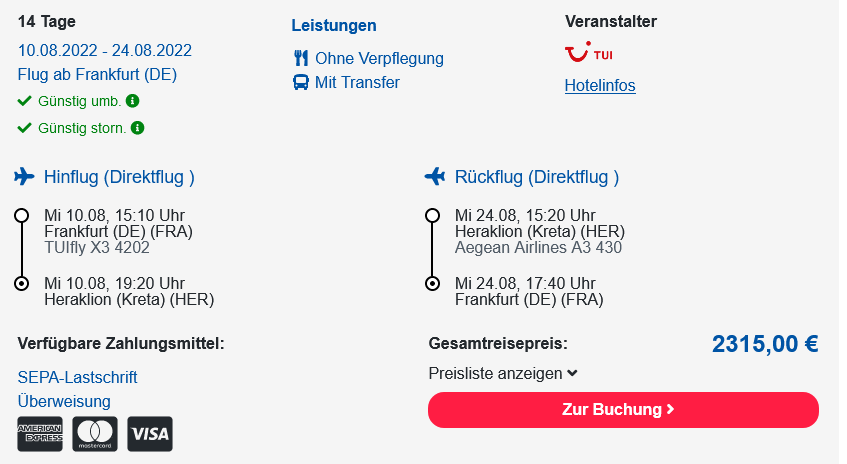Click the fork and knife meal icon
The image size is (847, 464).
(301, 58)
